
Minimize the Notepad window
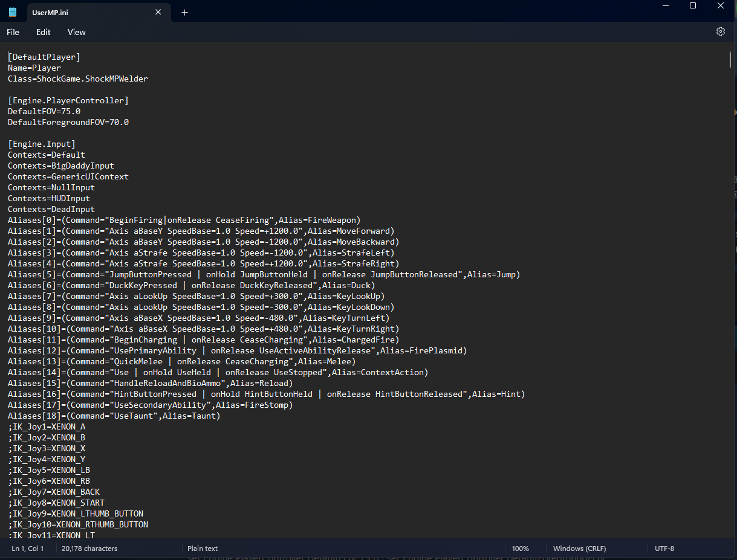click(x=665, y=6)
